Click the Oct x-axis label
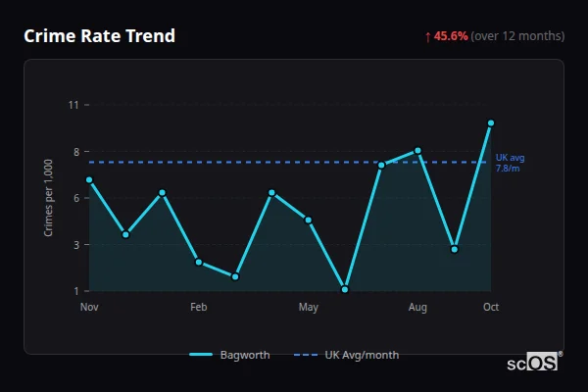The height and width of the screenshot is (392, 588). 491,307
